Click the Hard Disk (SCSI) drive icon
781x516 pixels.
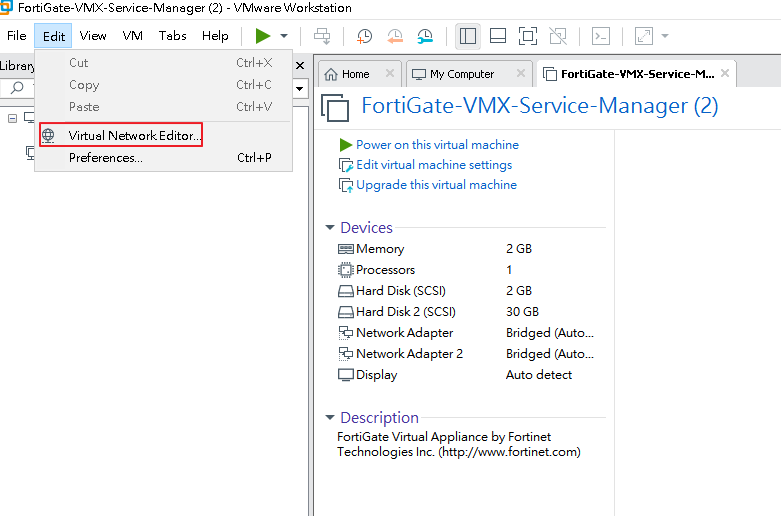pyautogui.click(x=346, y=291)
